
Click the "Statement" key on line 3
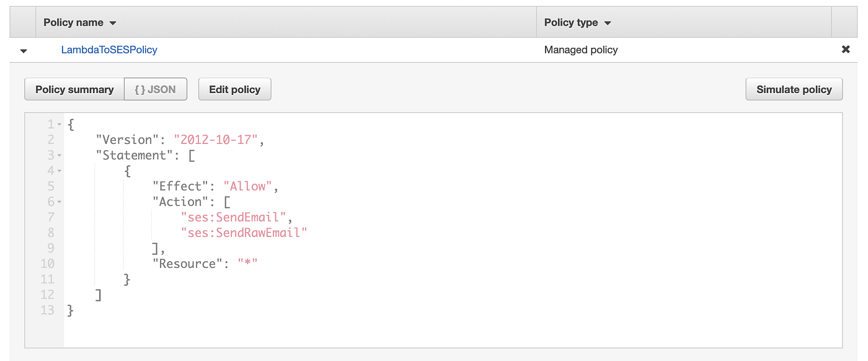tap(135, 155)
